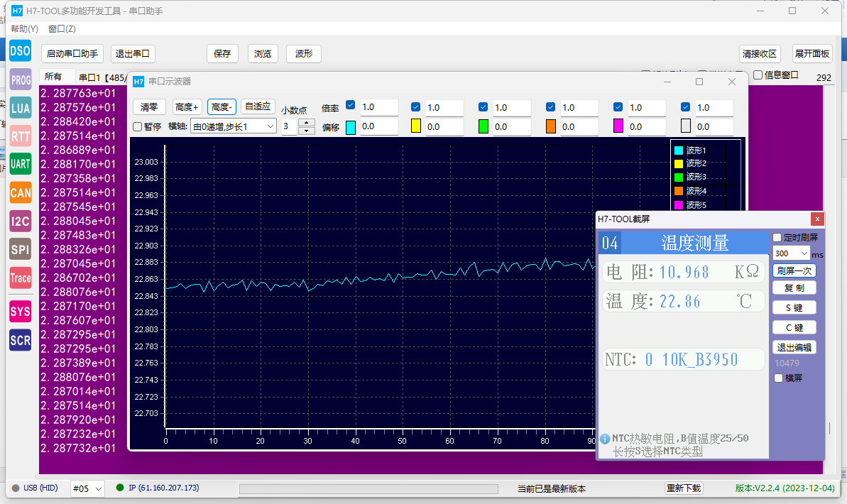
Task: Enable the 暂停 pause checkbox
Action: click(138, 126)
